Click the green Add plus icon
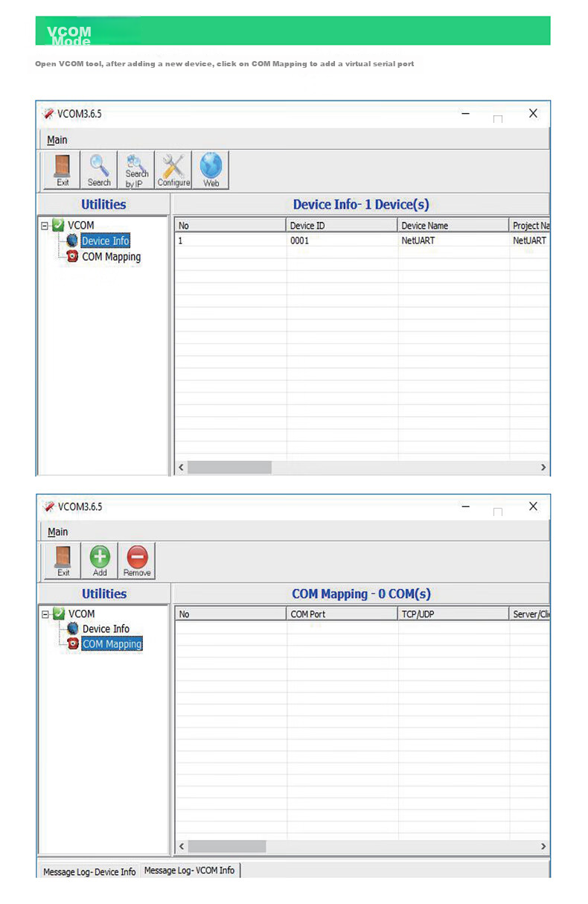 pyautogui.click(x=100, y=561)
